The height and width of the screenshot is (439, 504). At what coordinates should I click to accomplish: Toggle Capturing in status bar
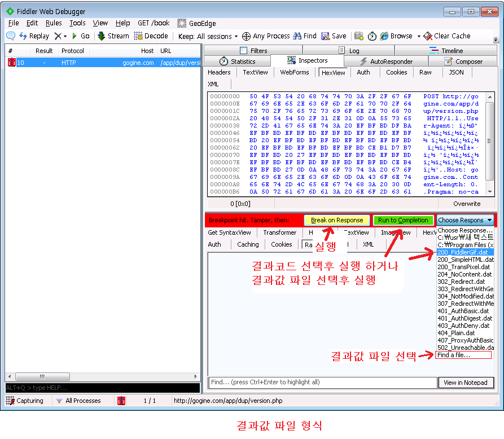tap(25, 401)
